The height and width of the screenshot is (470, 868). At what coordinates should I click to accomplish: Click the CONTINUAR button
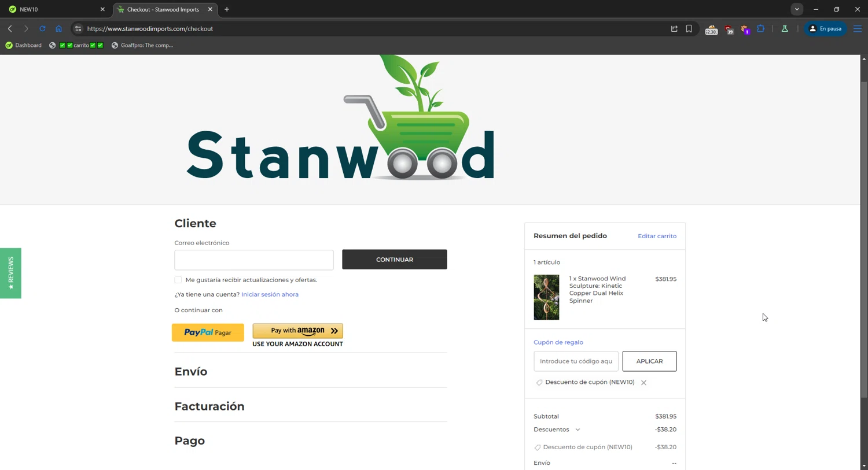click(x=395, y=260)
